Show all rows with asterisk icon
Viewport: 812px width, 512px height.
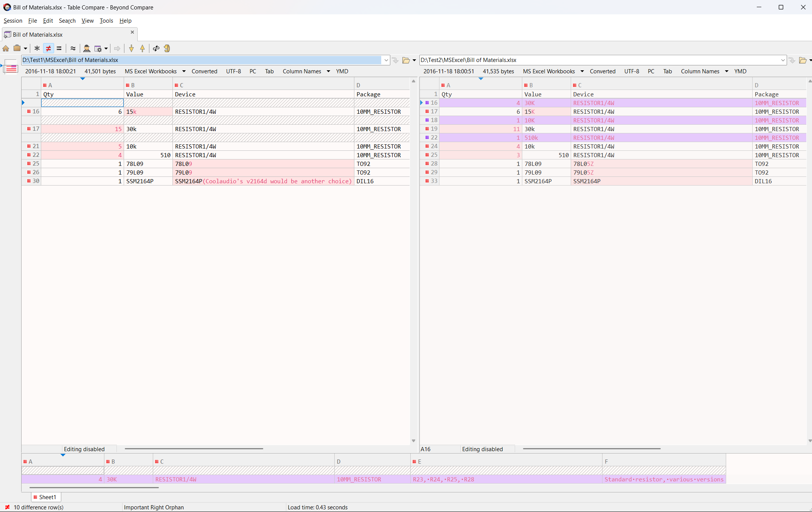coord(37,48)
